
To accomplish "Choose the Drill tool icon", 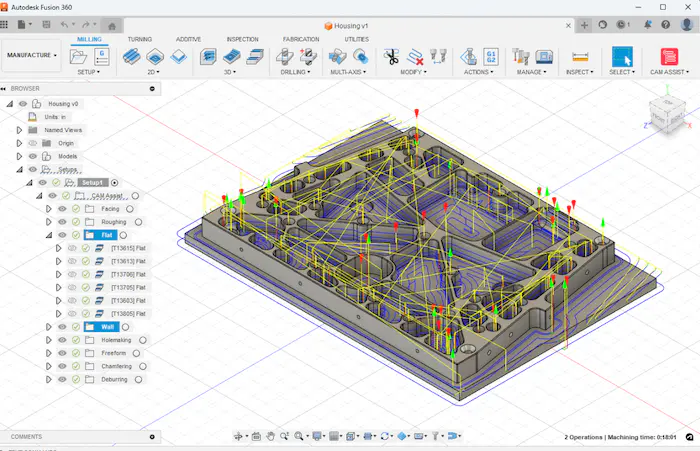I will coord(285,57).
